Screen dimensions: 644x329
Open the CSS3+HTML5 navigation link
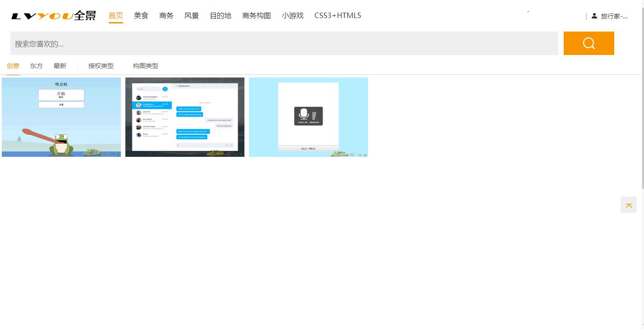click(x=337, y=15)
